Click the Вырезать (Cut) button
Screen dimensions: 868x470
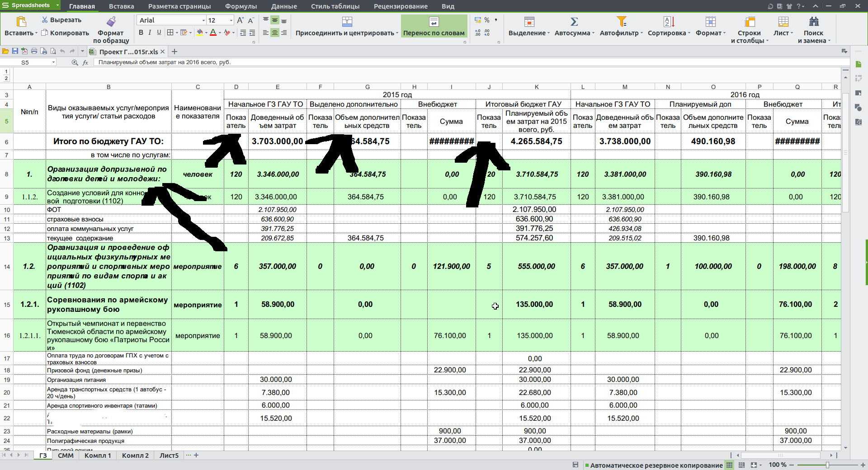[61, 20]
